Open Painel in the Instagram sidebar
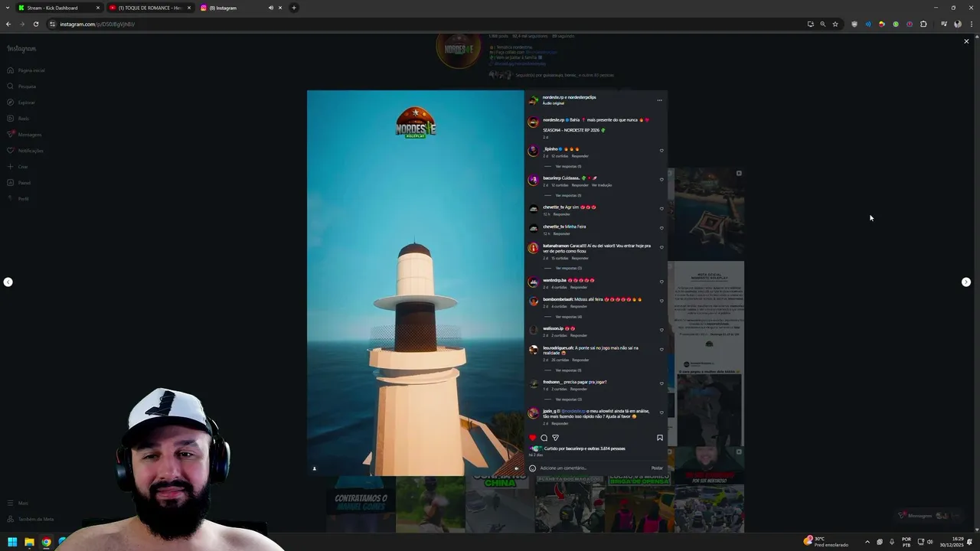This screenshot has width=980, height=551. pos(19,183)
